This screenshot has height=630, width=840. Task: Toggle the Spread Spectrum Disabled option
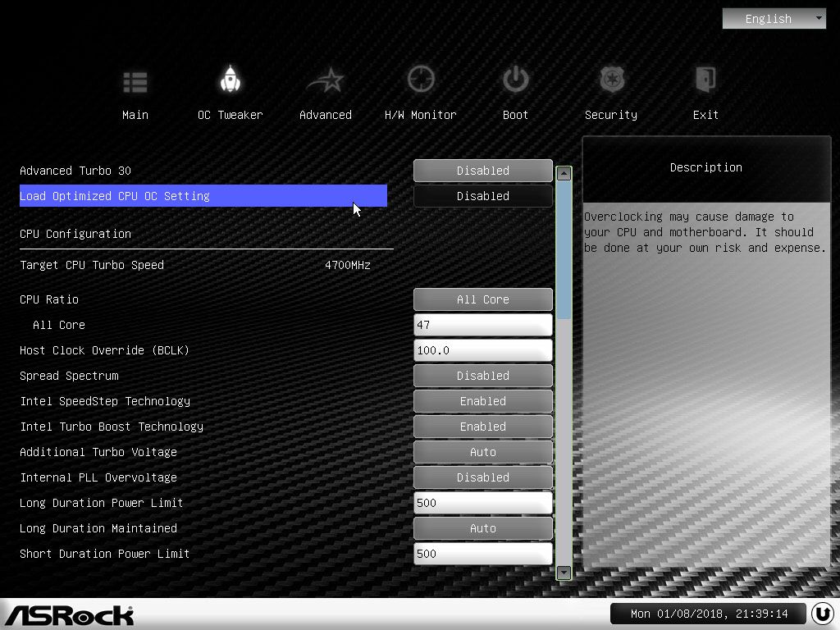pyautogui.click(x=482, y=376)
